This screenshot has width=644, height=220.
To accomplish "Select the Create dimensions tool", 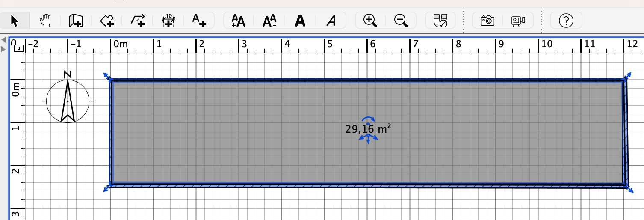I will 168,20.
